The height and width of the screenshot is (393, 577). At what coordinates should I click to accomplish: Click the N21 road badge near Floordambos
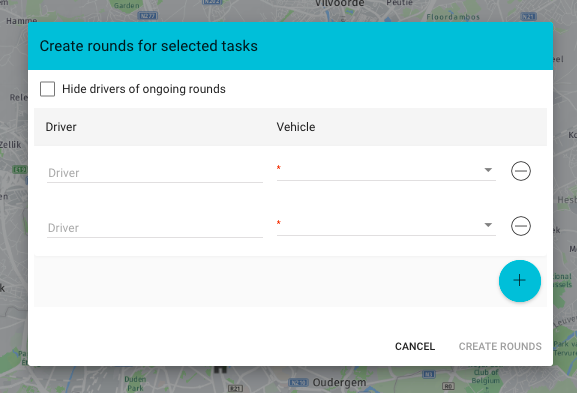point(529,16)
